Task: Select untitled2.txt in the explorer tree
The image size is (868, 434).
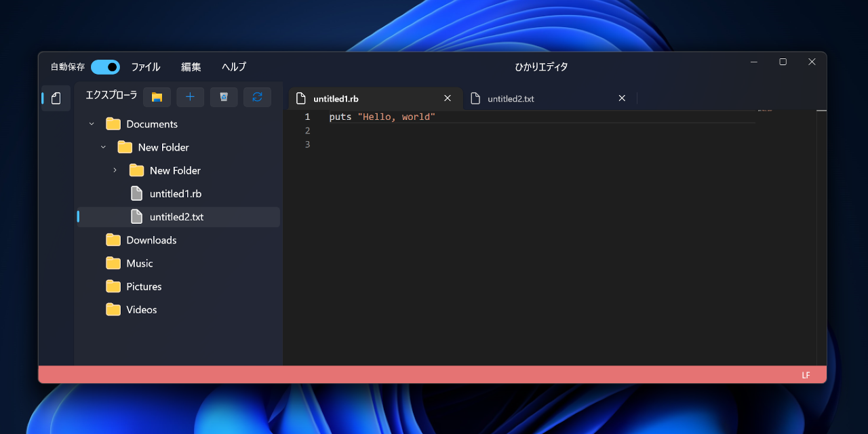Action: click(176, 216)
